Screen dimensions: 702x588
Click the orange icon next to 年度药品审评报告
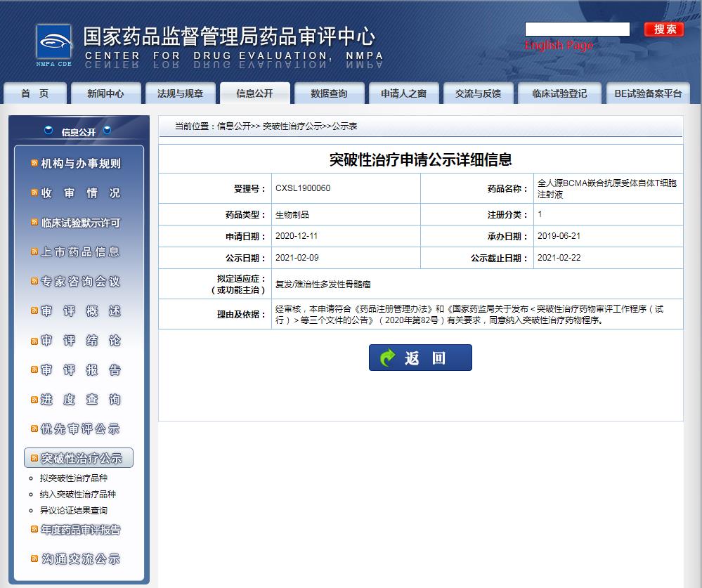pos(34,529)
